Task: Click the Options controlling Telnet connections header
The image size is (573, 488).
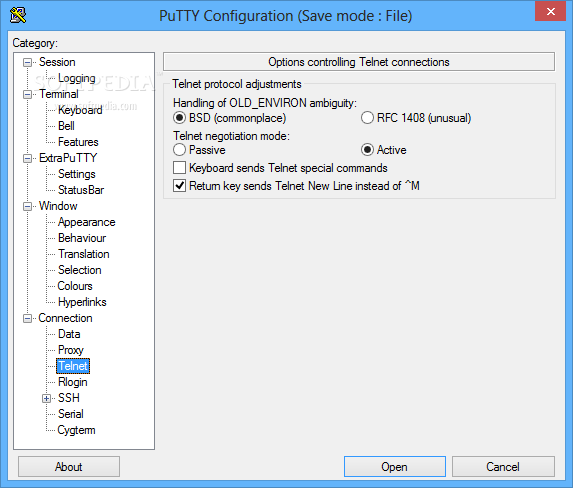Action: [x=359, y=62]
